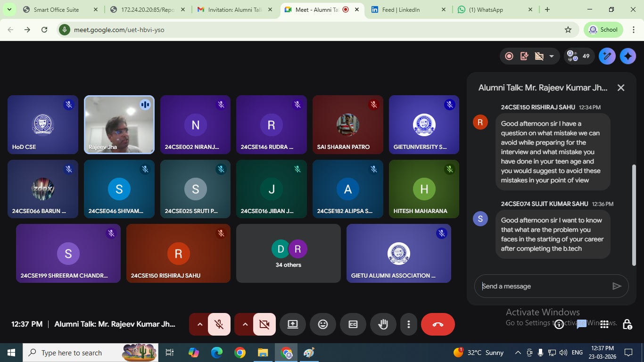Open dropdown arrow next to top toolbar icons

[552, 57]
